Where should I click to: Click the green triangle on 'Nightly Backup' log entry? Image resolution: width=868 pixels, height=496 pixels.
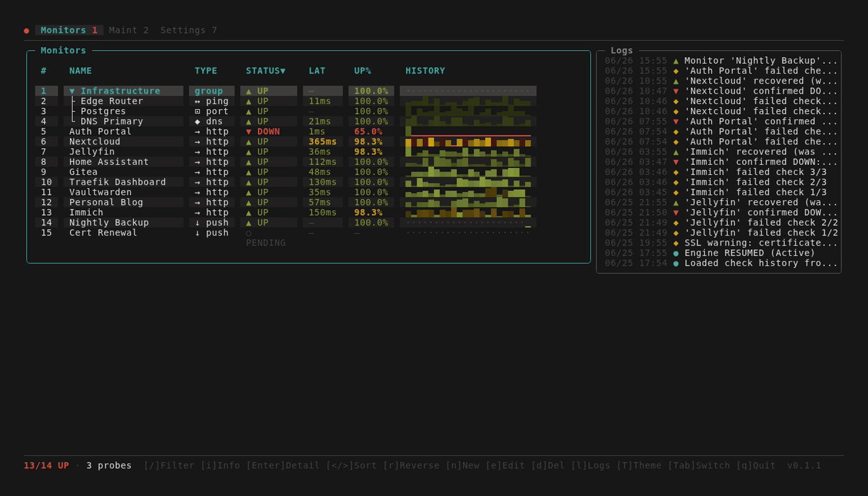pos(676,61)
